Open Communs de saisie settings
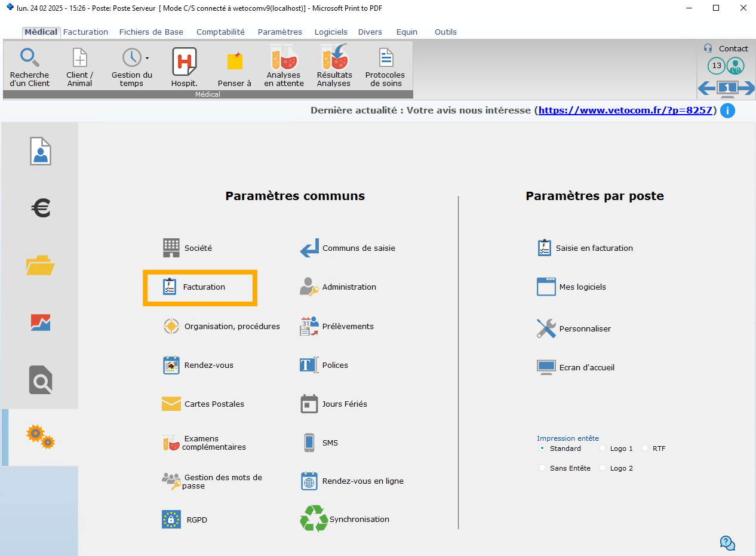Screen dimensions: 756x556 coord(348,248)
